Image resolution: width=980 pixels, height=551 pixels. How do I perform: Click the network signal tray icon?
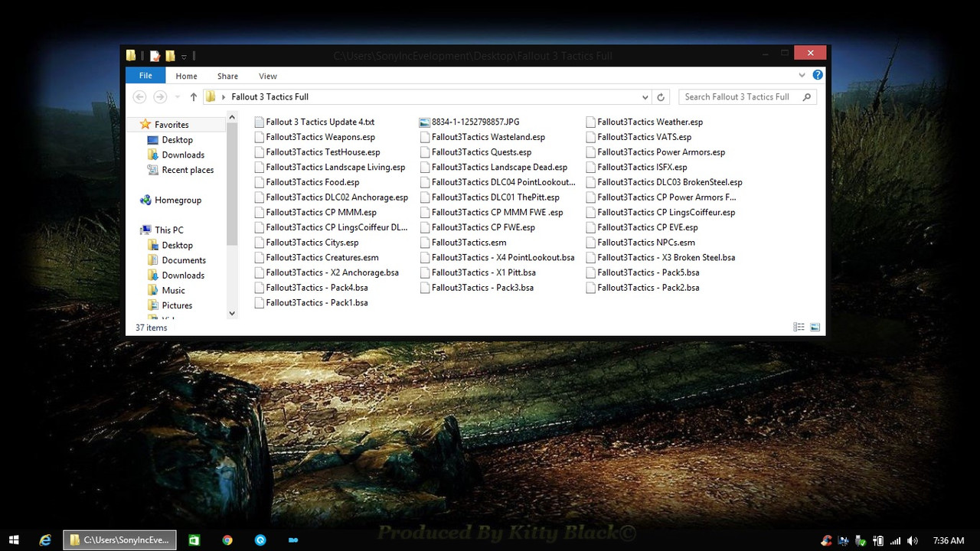[x=895, y=541]
